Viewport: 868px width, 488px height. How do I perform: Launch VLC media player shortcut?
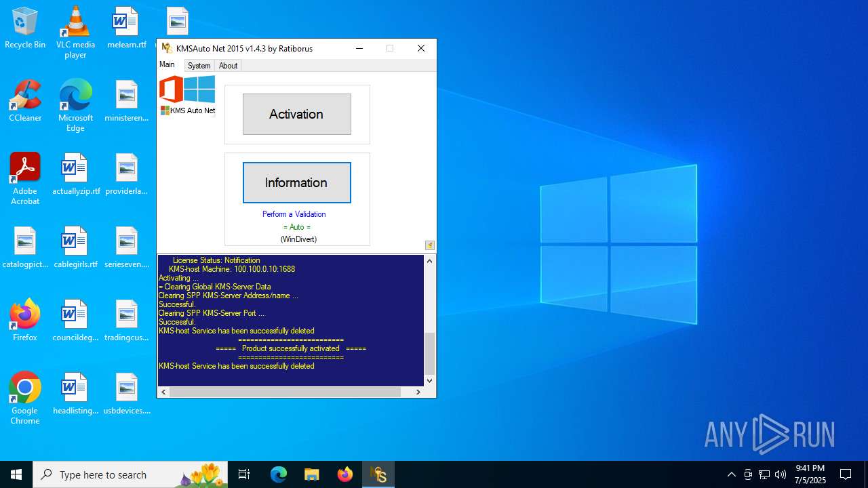point(75,33)
